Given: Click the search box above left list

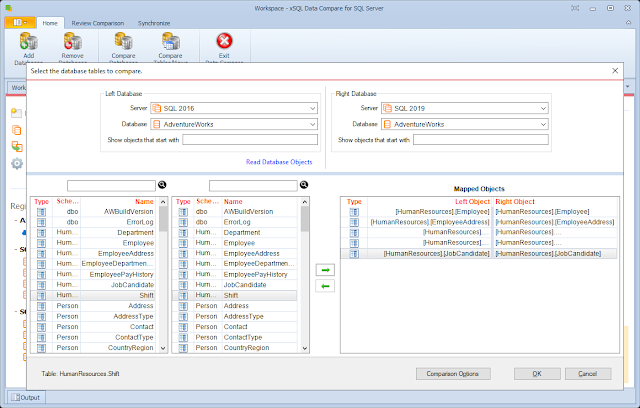Looking at the screenshot, I should coord(111,186).
